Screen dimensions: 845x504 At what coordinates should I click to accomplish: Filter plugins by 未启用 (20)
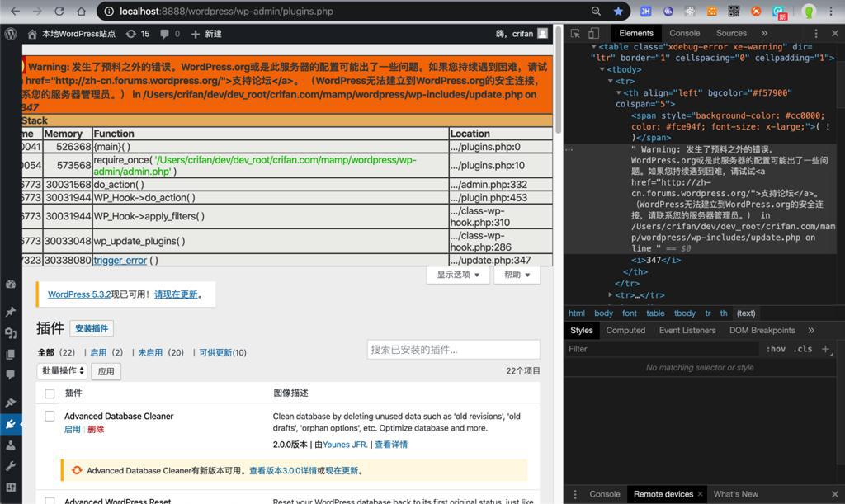[161, 353]
